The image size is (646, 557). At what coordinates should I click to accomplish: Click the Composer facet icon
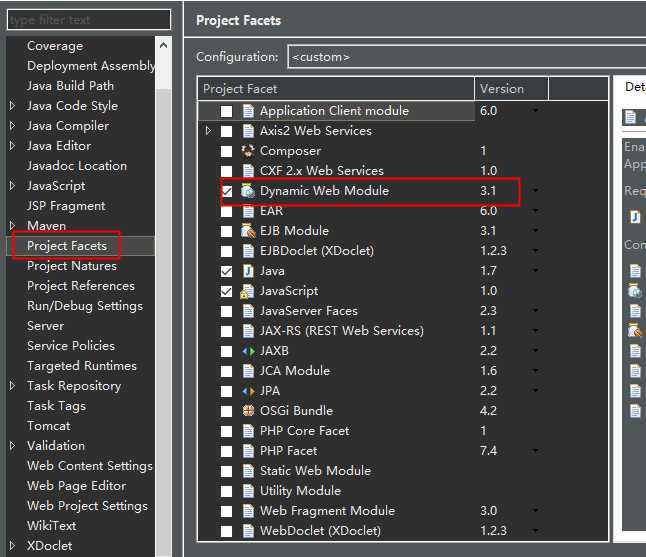pyautogui.click(x=248, y=151)
